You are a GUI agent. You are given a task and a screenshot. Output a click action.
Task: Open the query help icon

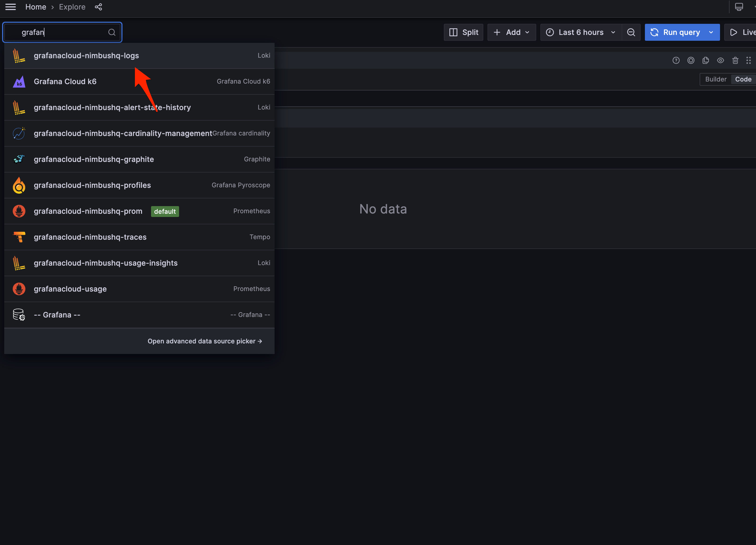pyautogui.click(x=676, y=60)
